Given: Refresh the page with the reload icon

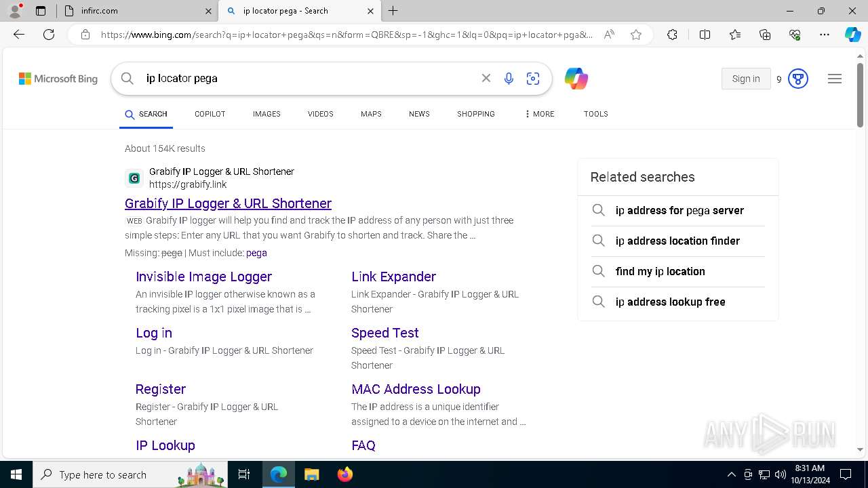Looking at the screenshot, I should tap(49, 35).
